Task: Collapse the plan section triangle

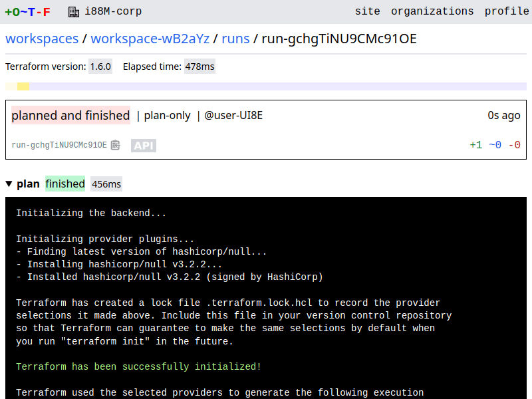Action: [9, 184]
